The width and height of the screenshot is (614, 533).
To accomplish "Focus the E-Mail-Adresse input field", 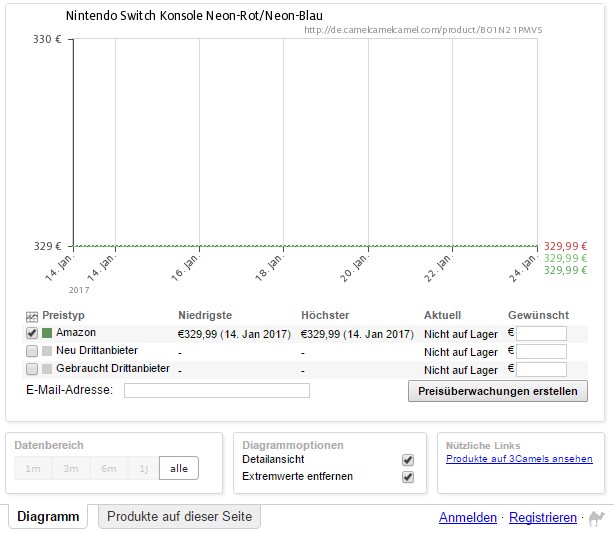I will pyautogui.click(x=217, y=390).
